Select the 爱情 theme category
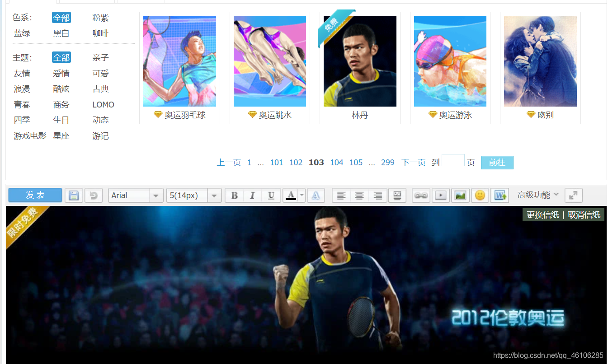 click(61, 74)
